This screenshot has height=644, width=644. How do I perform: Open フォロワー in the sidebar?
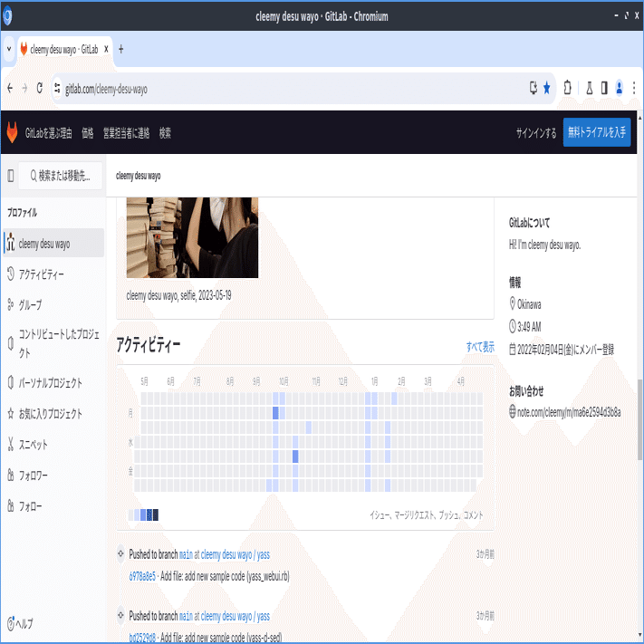(53, 476)
